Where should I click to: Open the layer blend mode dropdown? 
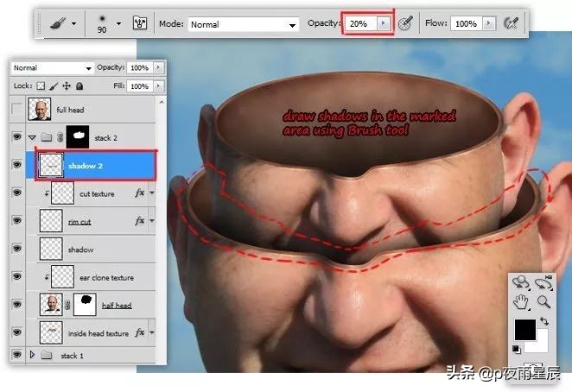point(52,68)
